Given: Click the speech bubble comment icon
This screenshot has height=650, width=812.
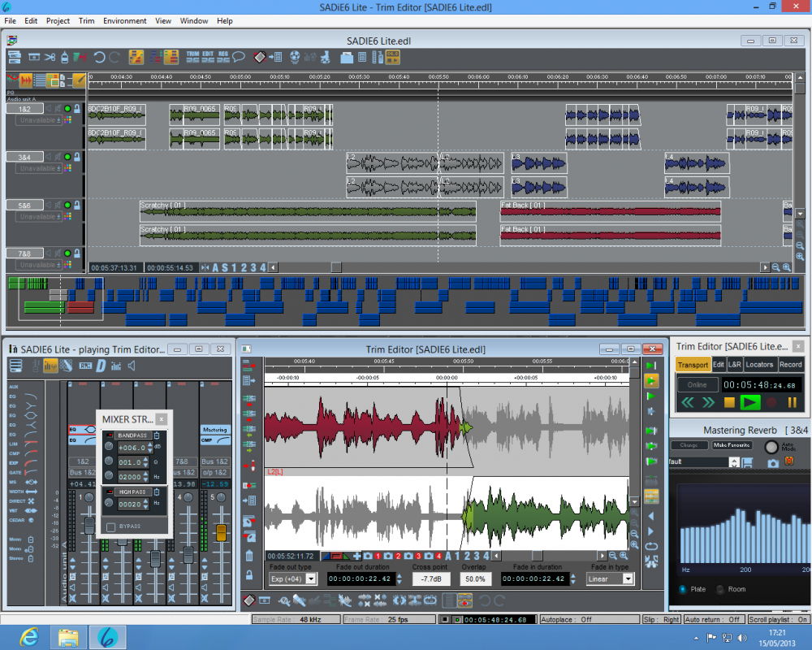Looking at the screenshot, I should click(238, 57).
